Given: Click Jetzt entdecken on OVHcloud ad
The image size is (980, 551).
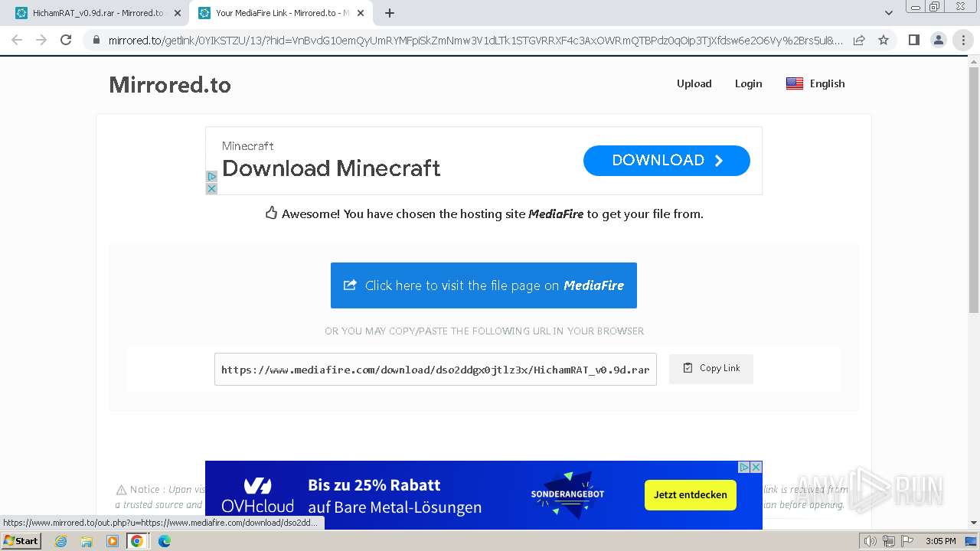Looking at the screenshot, I should (691, 494).
